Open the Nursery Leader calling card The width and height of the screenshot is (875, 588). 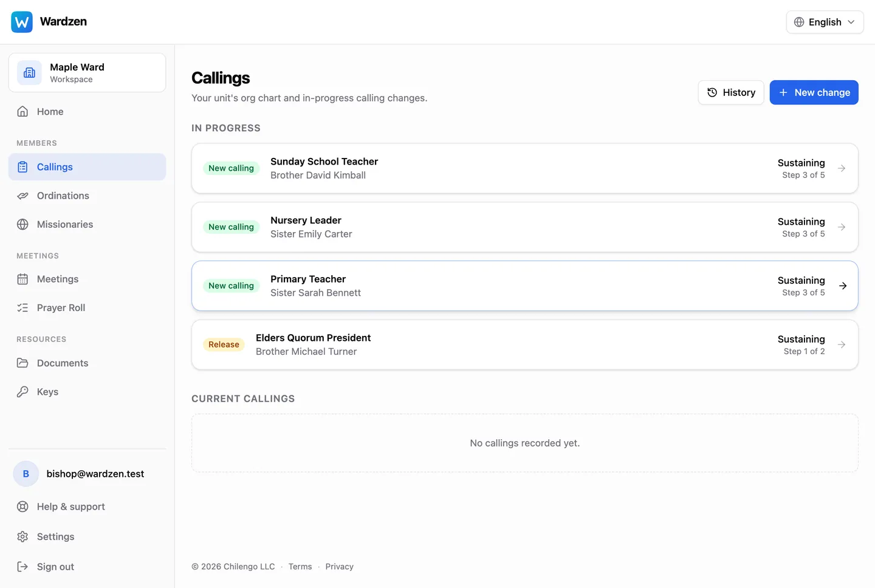coord(525,227)
